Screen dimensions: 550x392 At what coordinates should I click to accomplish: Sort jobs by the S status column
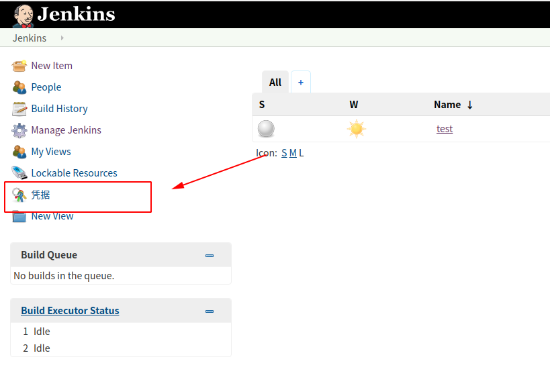pyautogui.click(x=262, y=105)
